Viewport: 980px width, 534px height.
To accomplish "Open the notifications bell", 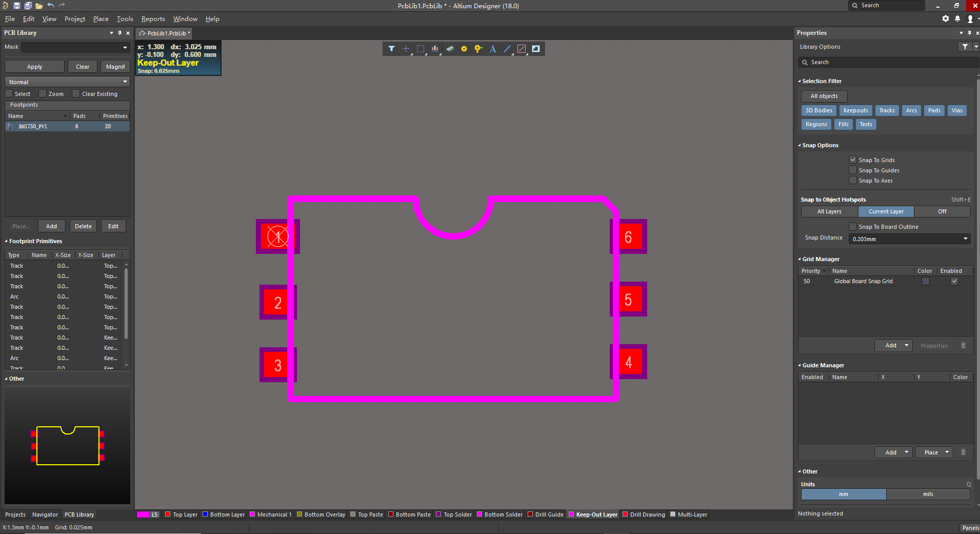I will 957,18.
